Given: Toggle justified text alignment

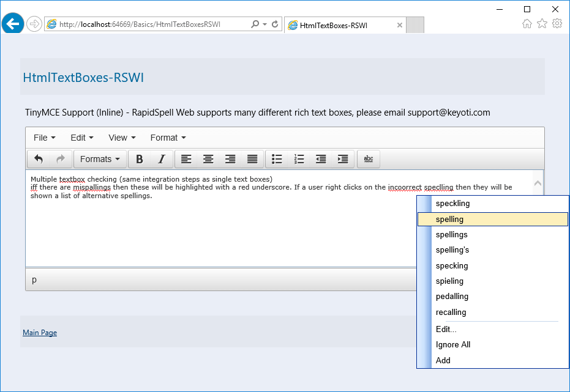Looking at the screenshot, I should point(252,159).
